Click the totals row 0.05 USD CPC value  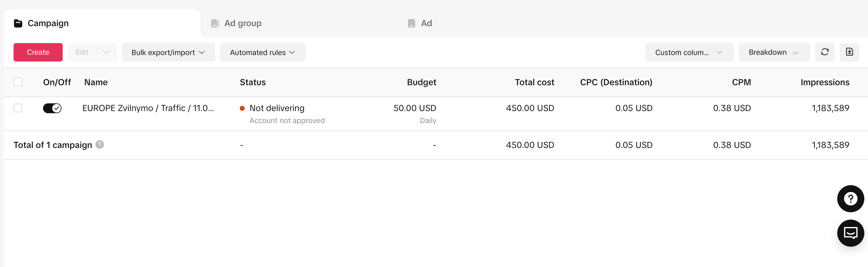634,145
